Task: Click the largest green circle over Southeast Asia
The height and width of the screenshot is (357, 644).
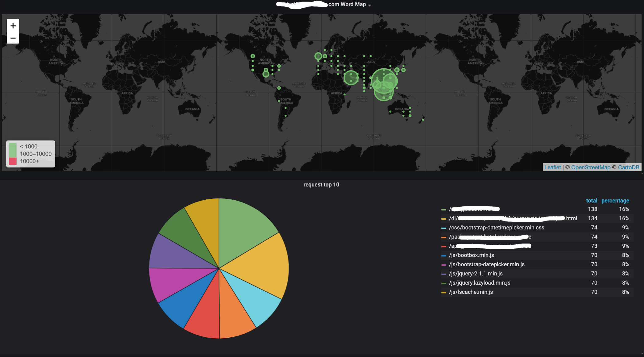Action: pyautogui.click(x=384, y=81)
